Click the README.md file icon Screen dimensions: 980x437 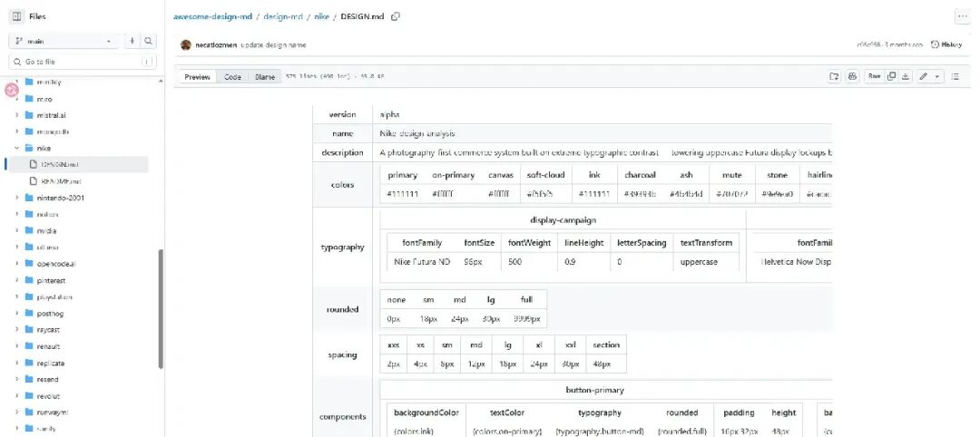pos(34,181)
